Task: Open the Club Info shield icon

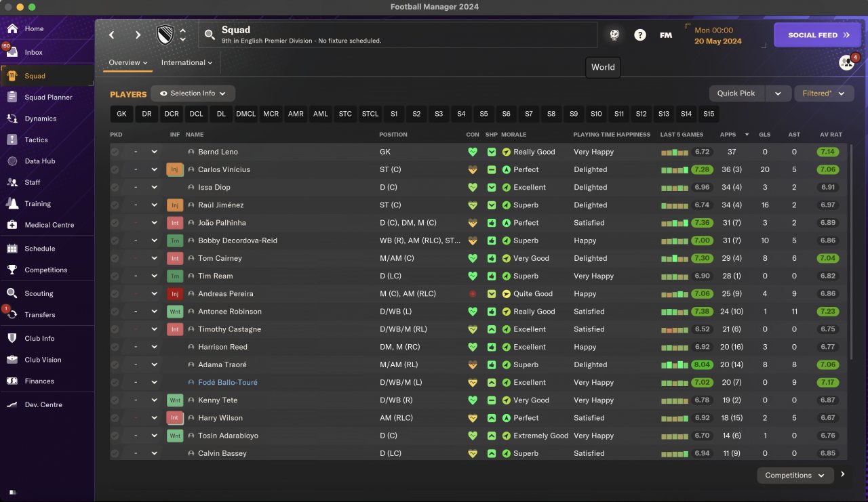Action: point(12,339)
